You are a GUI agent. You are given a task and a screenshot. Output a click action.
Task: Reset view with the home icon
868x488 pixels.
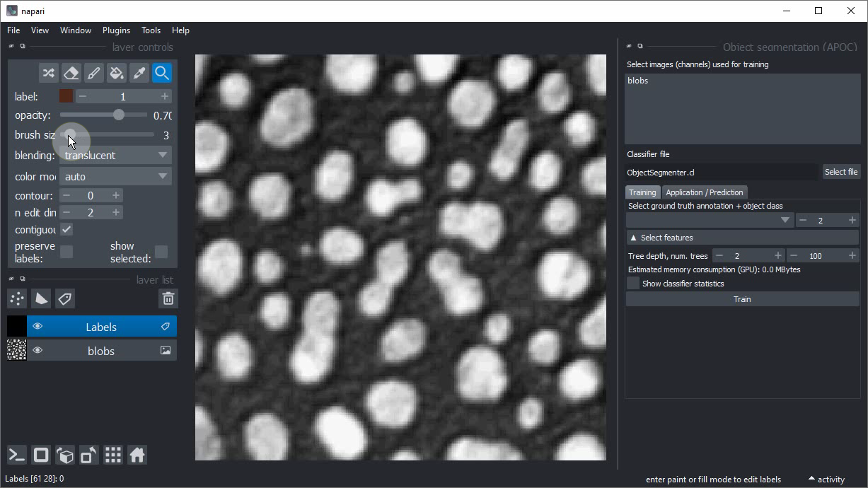(x=137, y=455)
